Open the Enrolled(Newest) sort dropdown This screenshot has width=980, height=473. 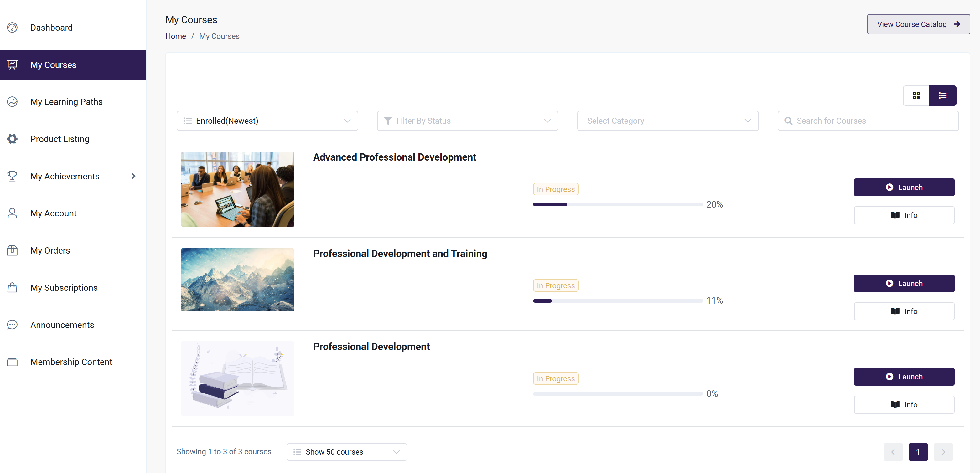(267, 121)
